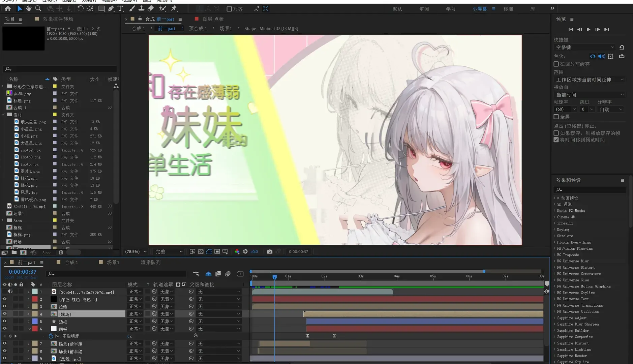Uncheck 将时间移到预览时间 option
The image size is (633, 364).
[556, 140]
